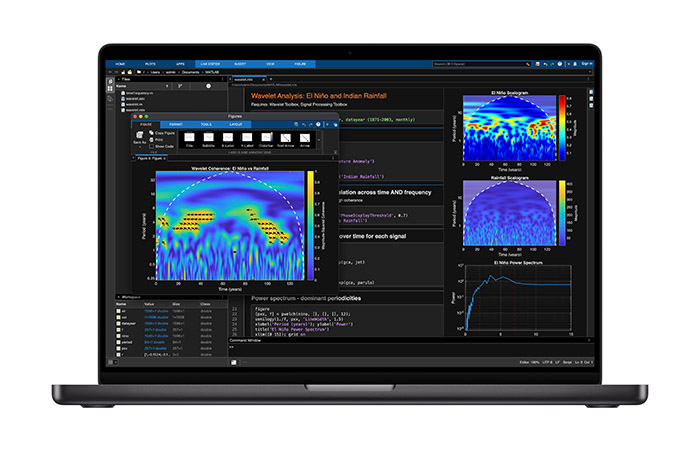Add a Subtitle to the figure

(206, 138)
